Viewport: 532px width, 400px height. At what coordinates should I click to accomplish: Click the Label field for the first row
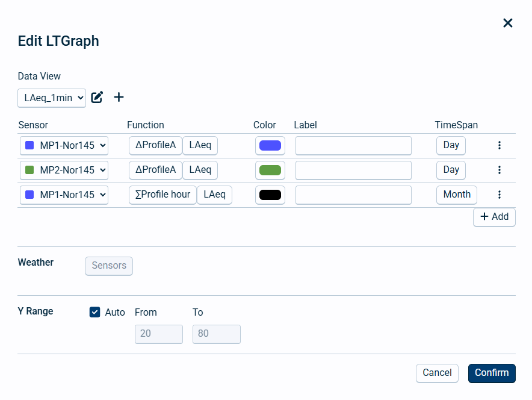pyautogui.click(x=353, y=145)
